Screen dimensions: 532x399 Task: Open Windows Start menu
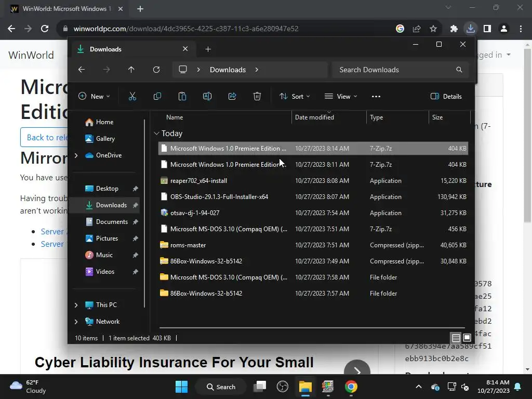[x=181, y=387]
